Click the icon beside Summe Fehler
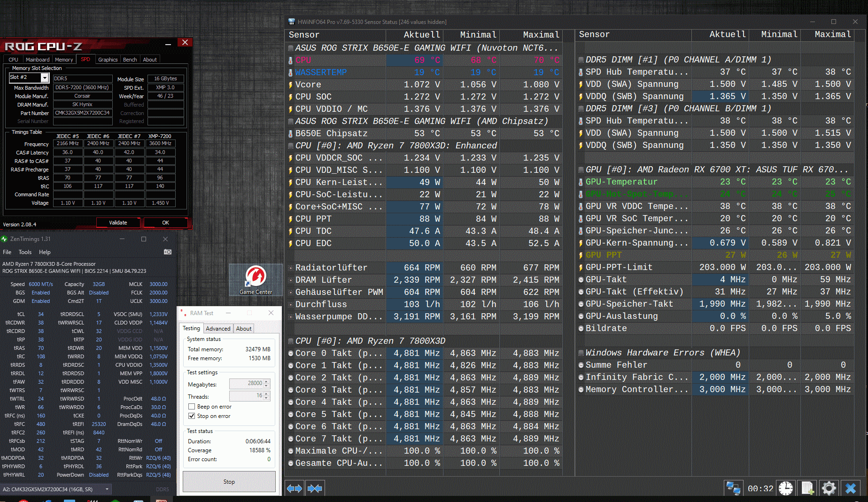 pyautogui.click(x=581, y=365)
